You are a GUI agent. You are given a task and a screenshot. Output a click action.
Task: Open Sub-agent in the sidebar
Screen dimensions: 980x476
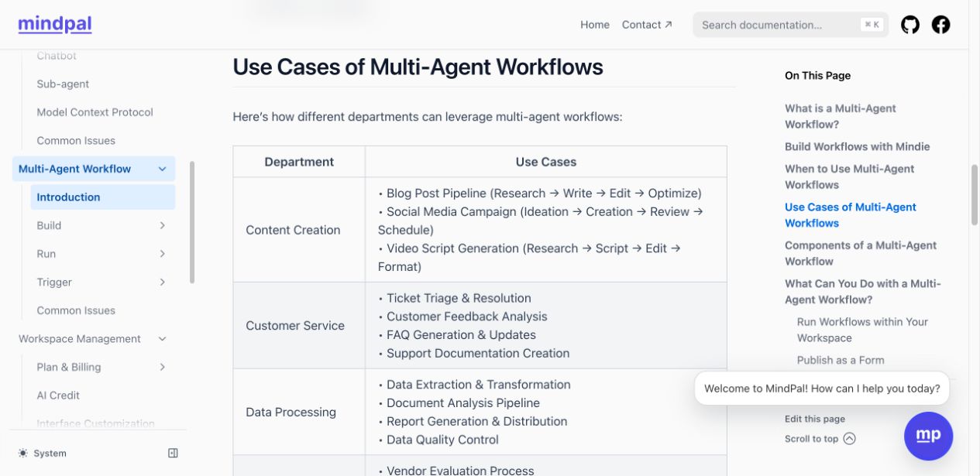click(63, 84)
